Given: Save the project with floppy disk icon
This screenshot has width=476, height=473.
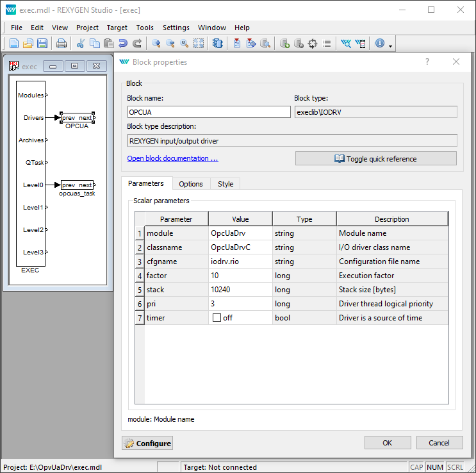Looking at the screenshot, I should pyautogui.click(x=42, y=44).
